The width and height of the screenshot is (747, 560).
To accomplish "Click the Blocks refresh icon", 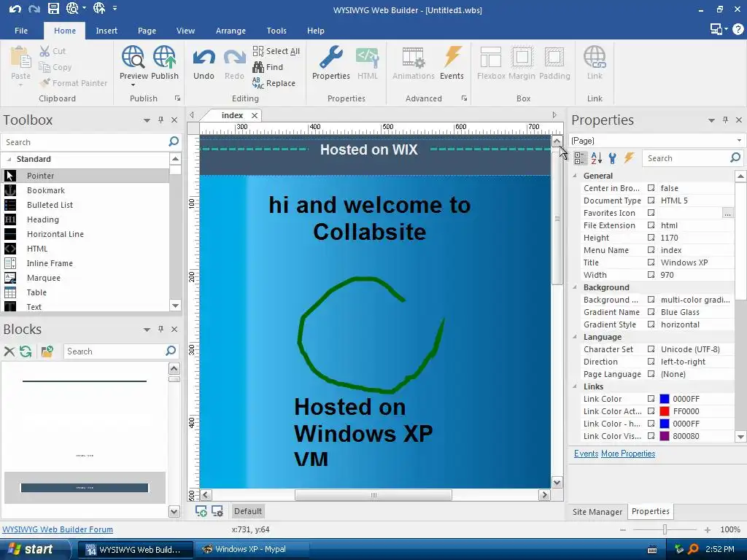I will click(x=26, y=351).
